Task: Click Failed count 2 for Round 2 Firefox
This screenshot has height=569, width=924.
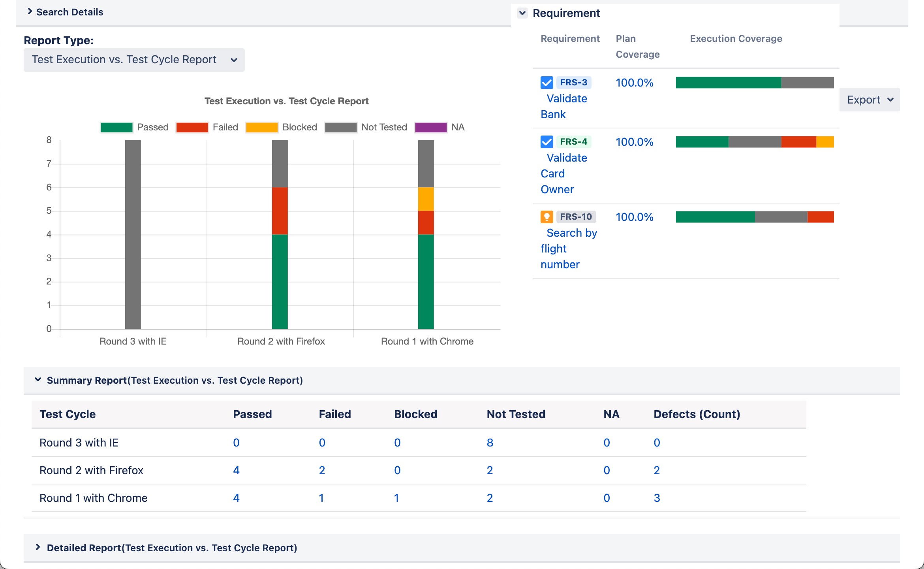Action: tap(322, 470)
